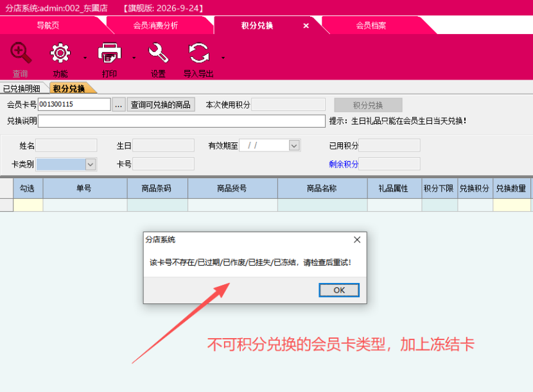Click the 会员卡号 input field
The height and width of the screenshot is (392, 533).
pos(74,105)
